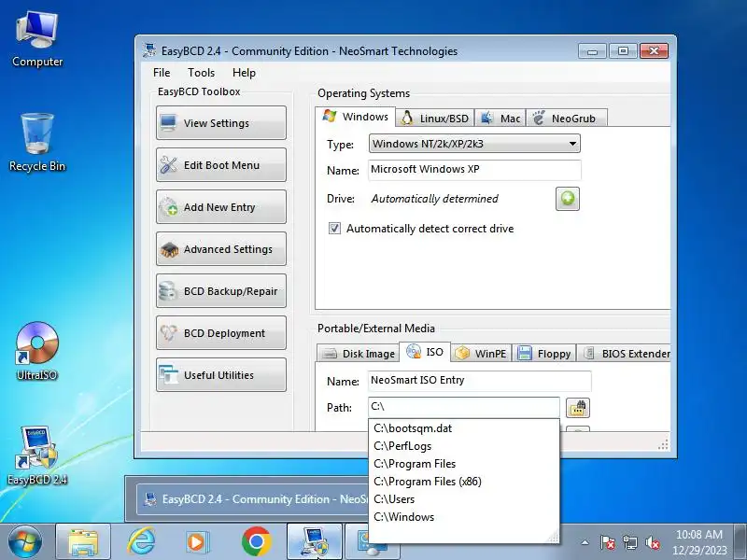Open the Edit Boot Menu section
This screenshot has width=747, height=560.
coord(221,165)
